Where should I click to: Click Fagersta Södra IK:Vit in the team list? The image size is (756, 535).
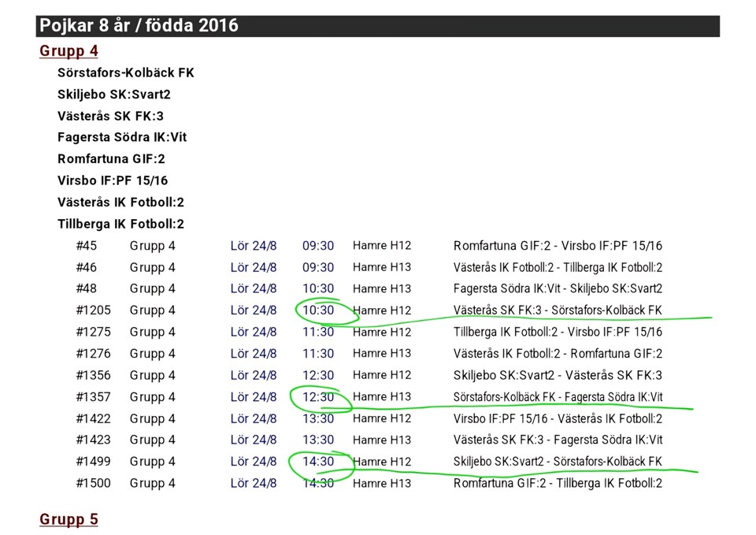(122, 137)
